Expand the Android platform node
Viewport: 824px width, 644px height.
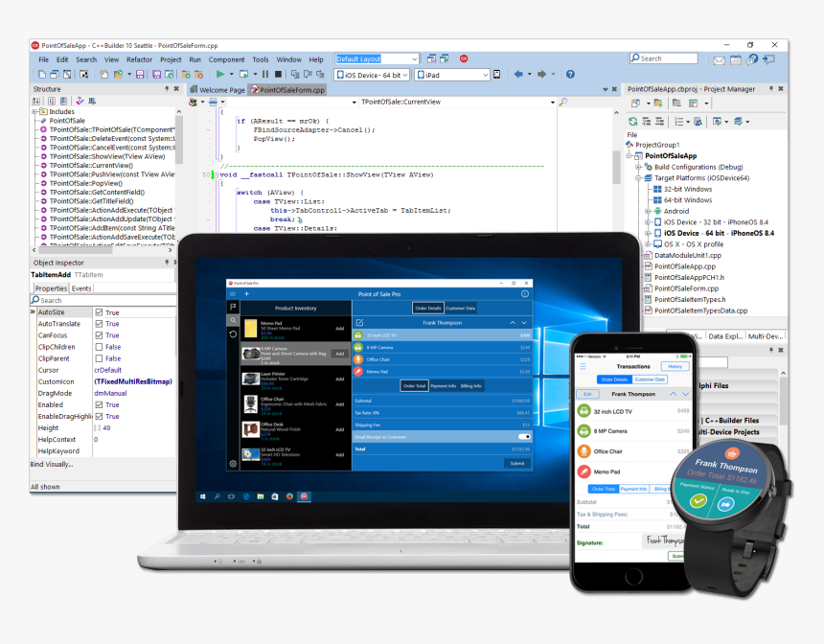point(648,211)
